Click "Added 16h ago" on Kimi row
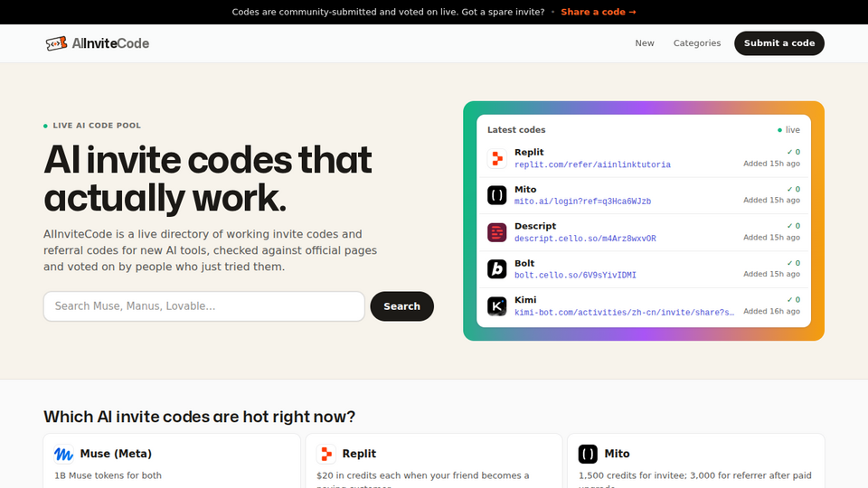Image resolution: width=868 pixels, height=488 pixels. click(x=771, y=311)
